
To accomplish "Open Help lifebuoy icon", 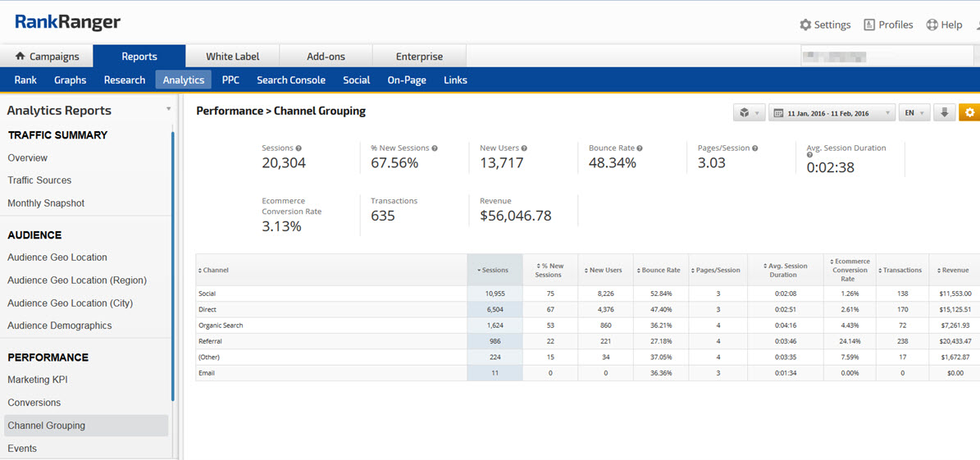I will [x=932, y=25].
